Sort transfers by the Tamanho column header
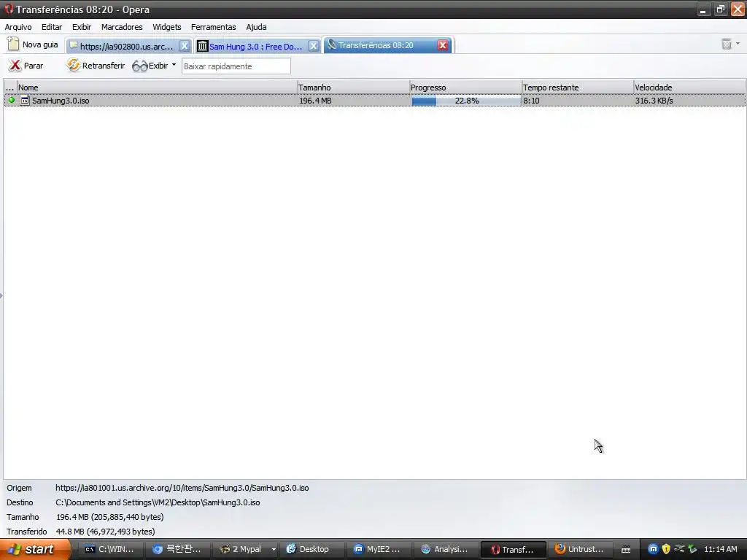 coord(353,87)
